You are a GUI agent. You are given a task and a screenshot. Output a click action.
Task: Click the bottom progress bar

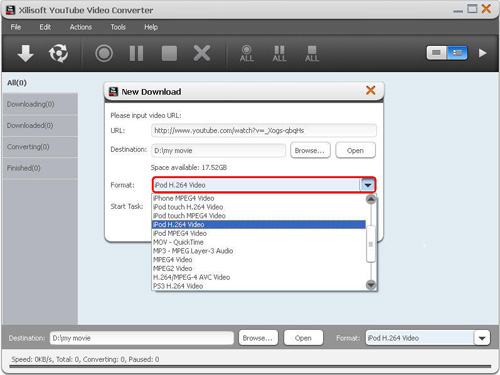[x=250, y=367]
